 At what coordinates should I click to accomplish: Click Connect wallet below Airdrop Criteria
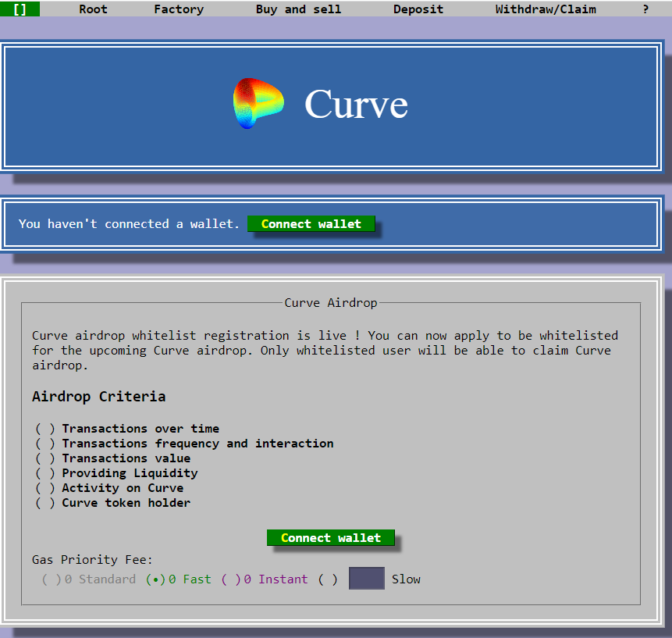(x=330, y=538)
